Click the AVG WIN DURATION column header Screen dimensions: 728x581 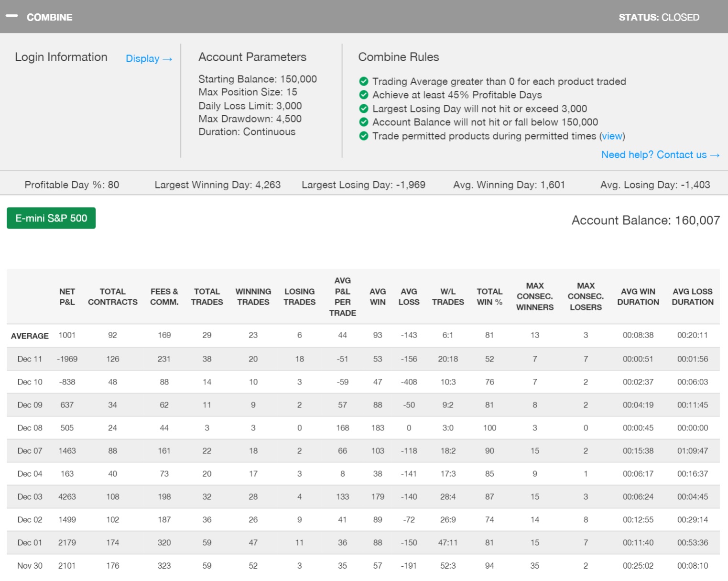pos(638,297)
